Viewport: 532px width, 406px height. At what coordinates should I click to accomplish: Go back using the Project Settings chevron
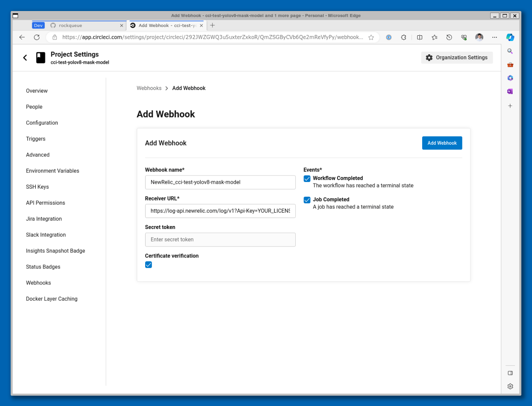coord(25,58)
